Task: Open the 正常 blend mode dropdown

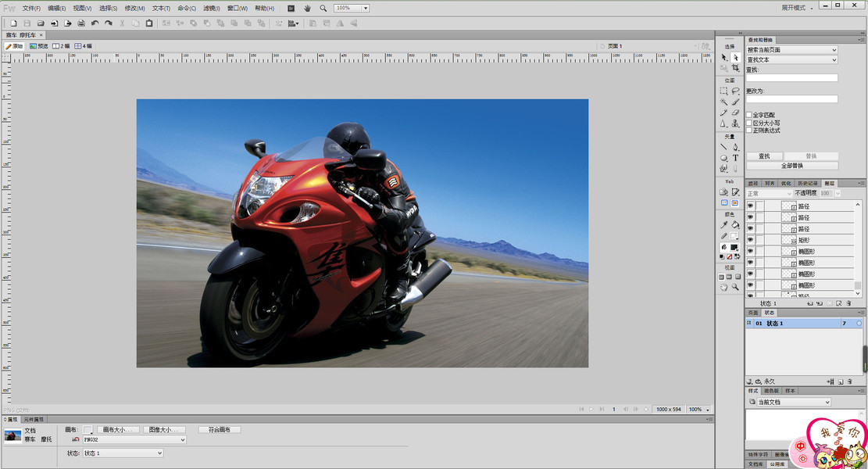Action: pos(770,193)
